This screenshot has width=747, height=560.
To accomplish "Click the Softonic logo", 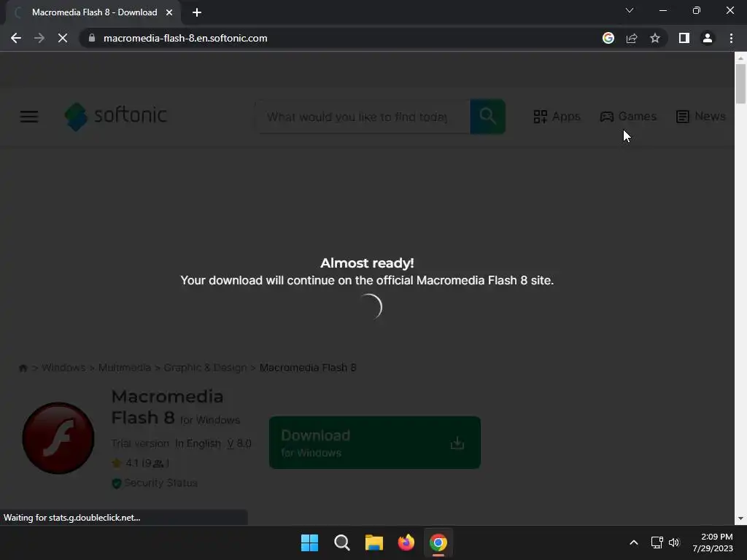I will tap(116, 116).
